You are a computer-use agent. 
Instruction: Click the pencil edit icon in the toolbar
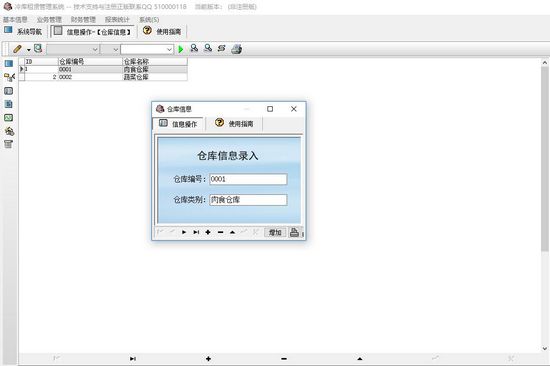17,49
